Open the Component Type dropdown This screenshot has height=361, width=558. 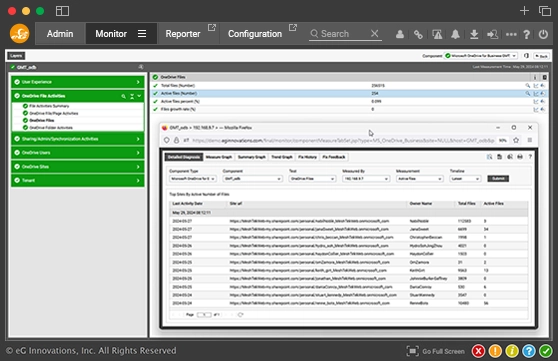[193, 179]
